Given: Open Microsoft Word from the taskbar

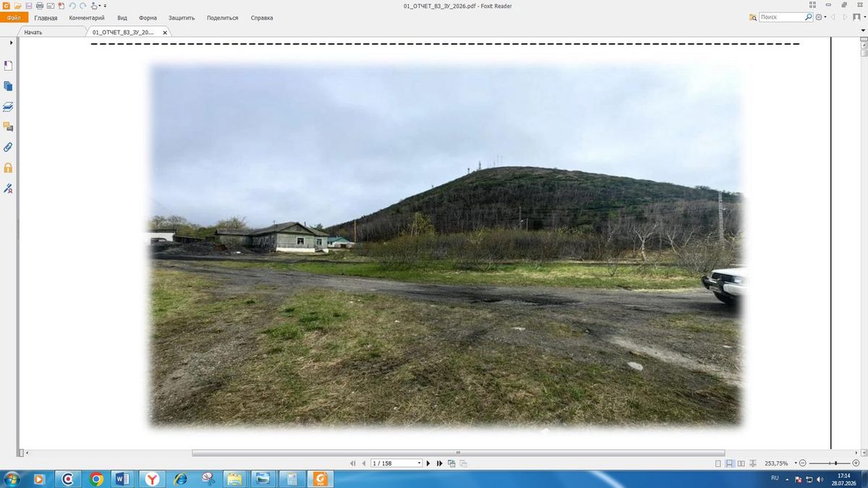Looking at the screenshot, I should tap(122, 479).
